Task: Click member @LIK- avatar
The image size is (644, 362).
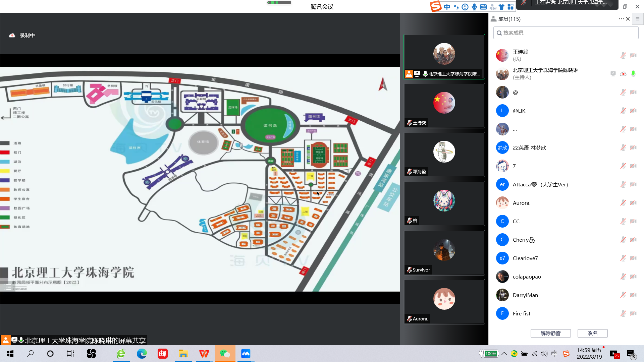Action: (x=502, y=111)
